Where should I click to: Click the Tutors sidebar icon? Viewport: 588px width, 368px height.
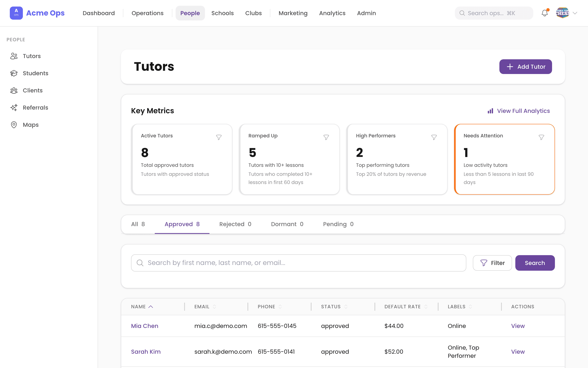14,56
